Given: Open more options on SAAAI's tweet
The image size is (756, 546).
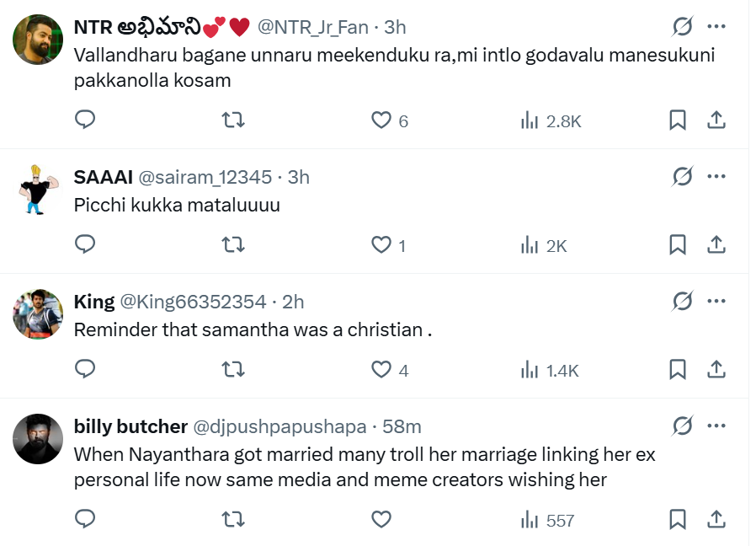Looking at the screenshot, I should (716, 177).
